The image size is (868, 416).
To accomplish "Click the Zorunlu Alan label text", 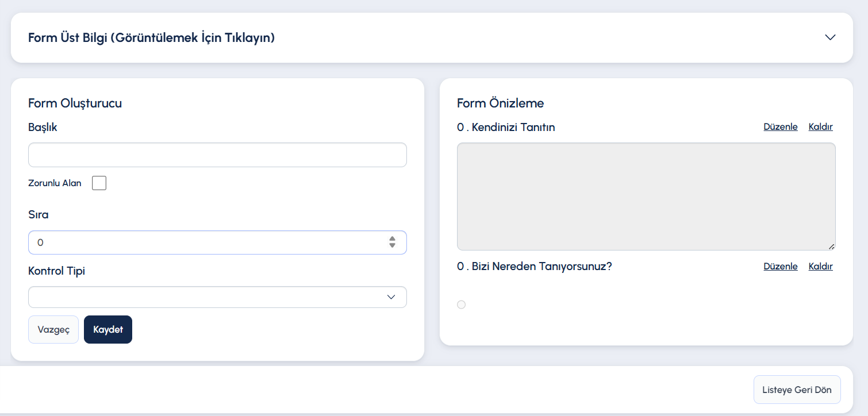I will pyautogui.click(x=55, y=183).
